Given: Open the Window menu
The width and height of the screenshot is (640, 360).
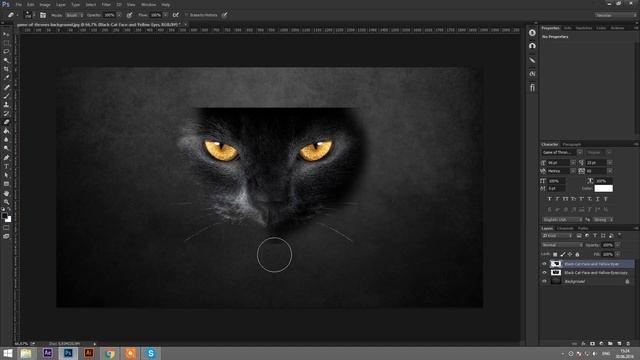Looking at the screenshot, I should (149, 4).
